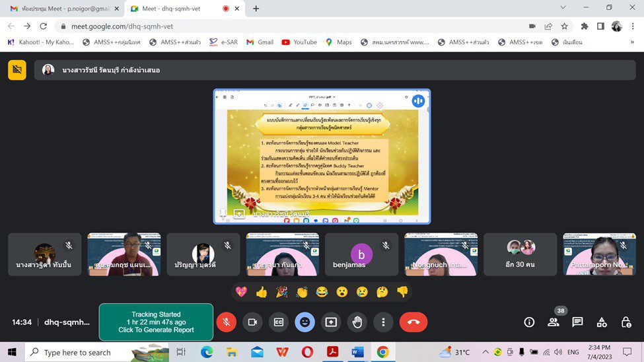
Task: Go back in browser history
Action: coord(11,26)
